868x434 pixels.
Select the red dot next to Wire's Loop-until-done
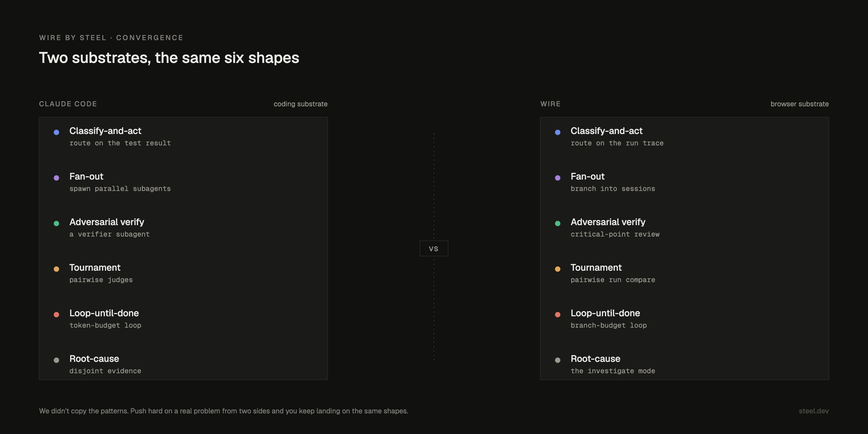point(558,314)
